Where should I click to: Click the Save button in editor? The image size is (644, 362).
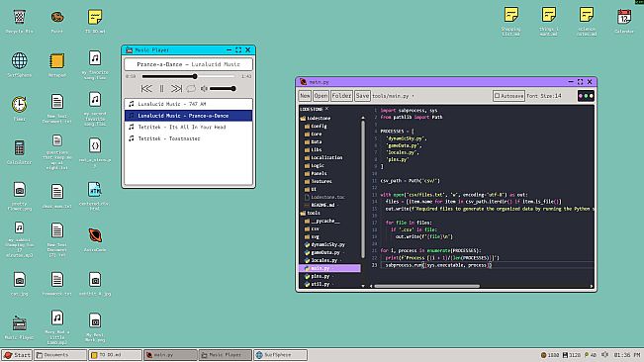click(x=362, y=96)
